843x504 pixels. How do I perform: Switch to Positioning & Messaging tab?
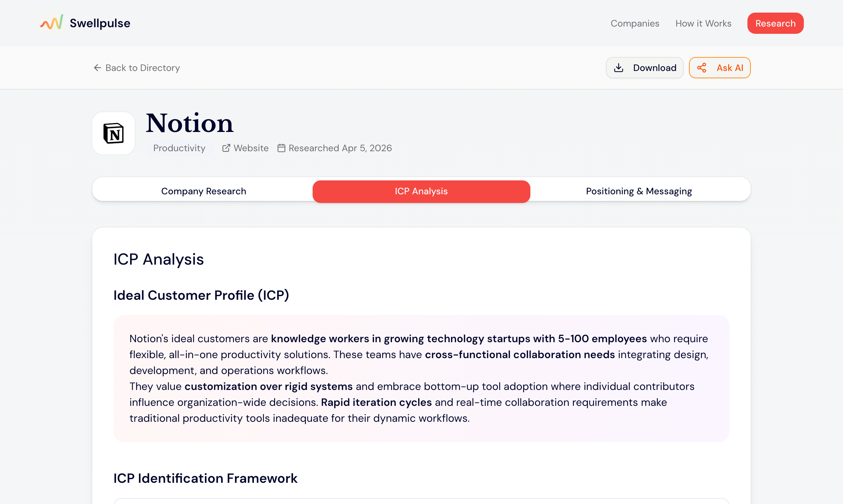(638, 191)
